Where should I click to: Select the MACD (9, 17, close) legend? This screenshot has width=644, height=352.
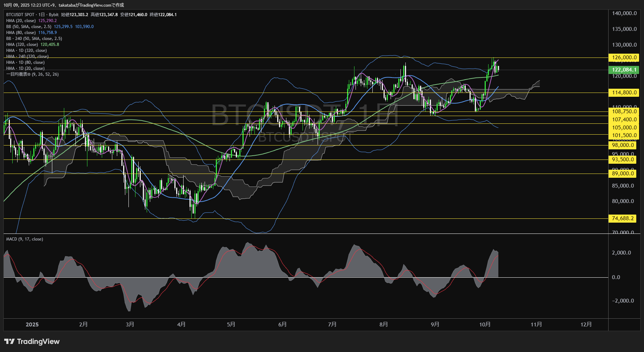click(25, 239)
